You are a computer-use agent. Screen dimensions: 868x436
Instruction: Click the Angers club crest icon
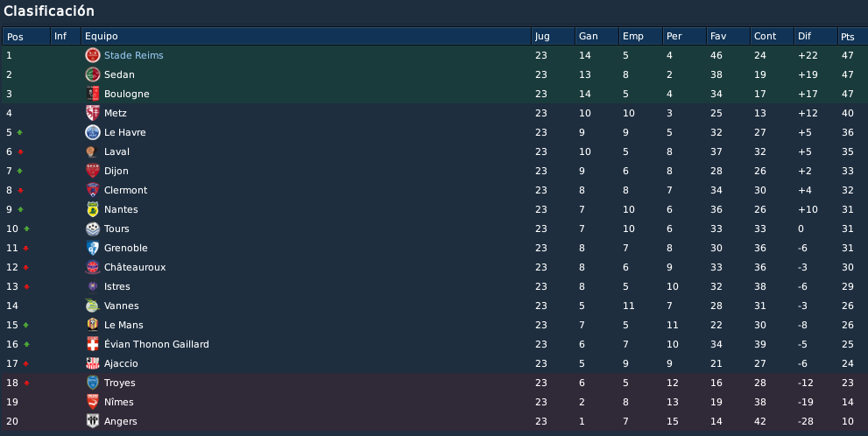pos(93,421)
